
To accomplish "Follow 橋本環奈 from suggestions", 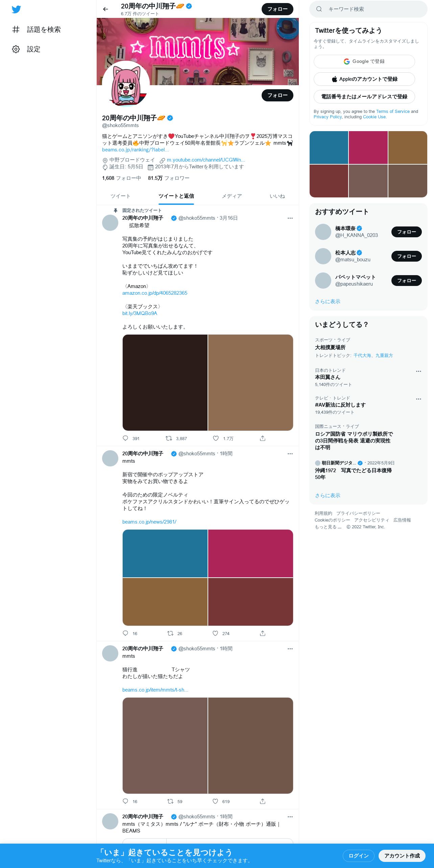I will (x=406, y=232).
